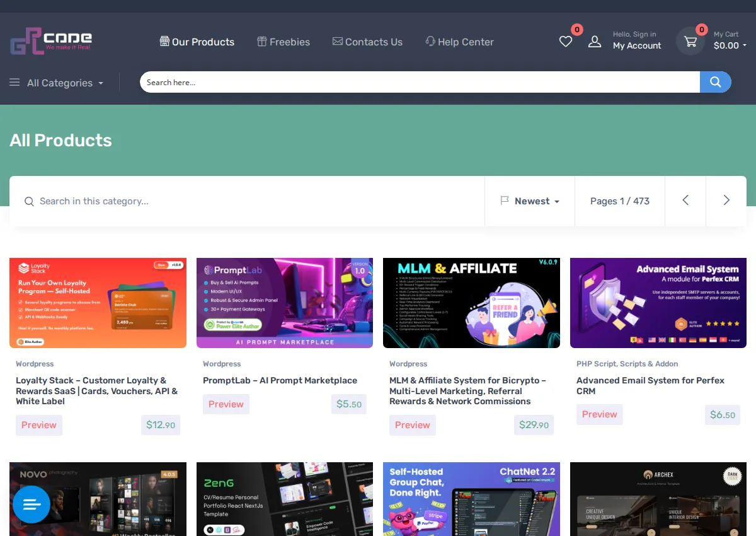Click Wordpress category under Loyalty Stack
The width and height of the screenshot is (756, 536).
(35, 364)
